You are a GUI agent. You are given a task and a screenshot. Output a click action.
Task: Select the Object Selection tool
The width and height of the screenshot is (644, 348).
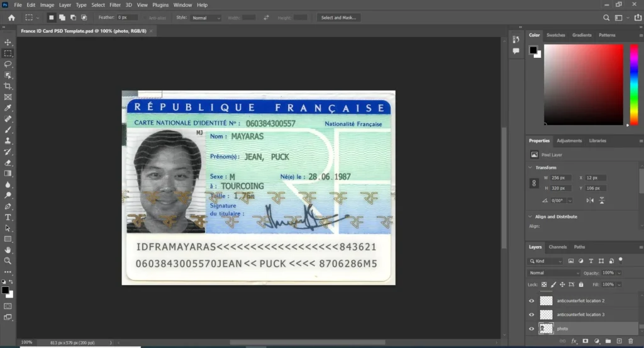point(8,75)
